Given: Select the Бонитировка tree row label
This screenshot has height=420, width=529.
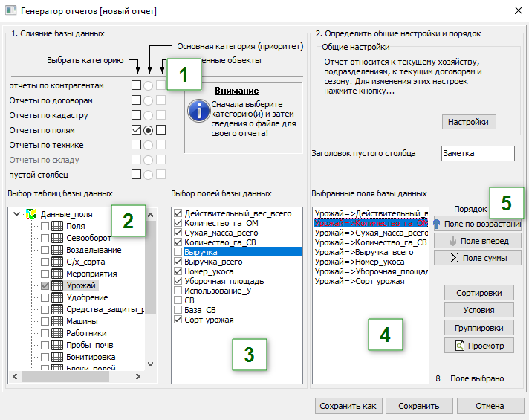Looking at the screenshot, I should (91, 357).
